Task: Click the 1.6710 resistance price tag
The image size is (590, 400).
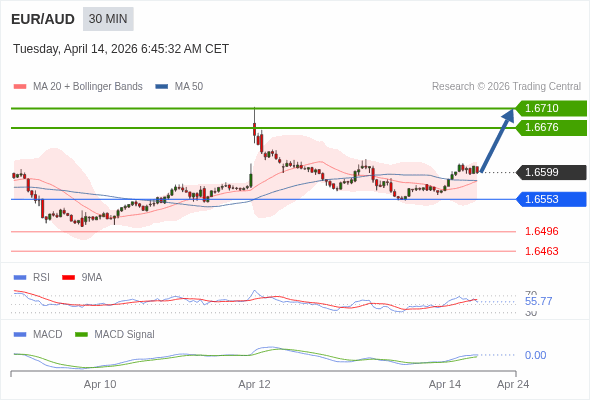Action: [x=551, y=108]
